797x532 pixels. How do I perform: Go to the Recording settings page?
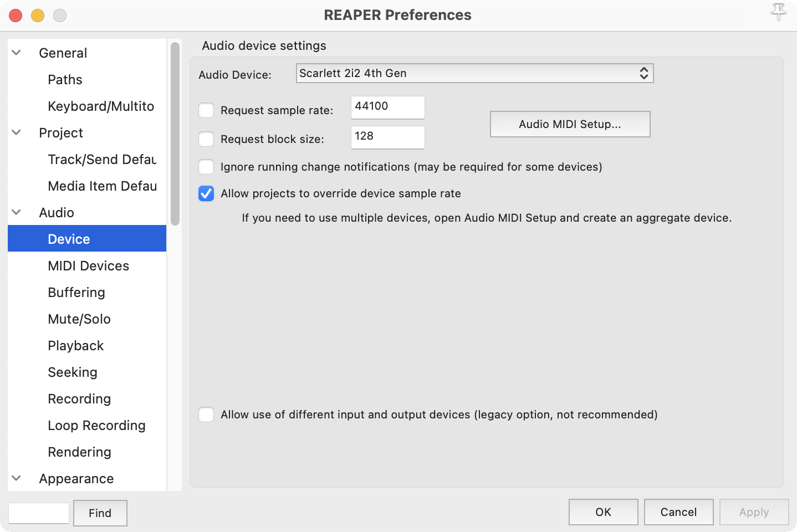[79, 399]
